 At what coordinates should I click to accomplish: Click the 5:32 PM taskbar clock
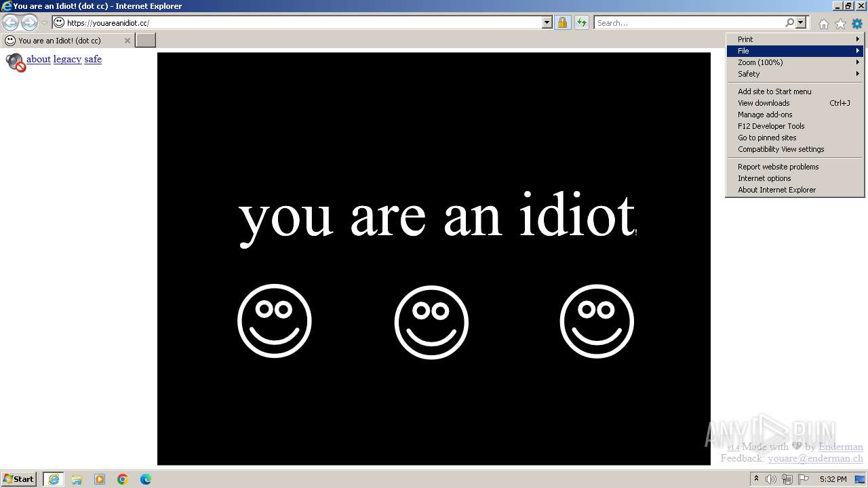(833, 479)
